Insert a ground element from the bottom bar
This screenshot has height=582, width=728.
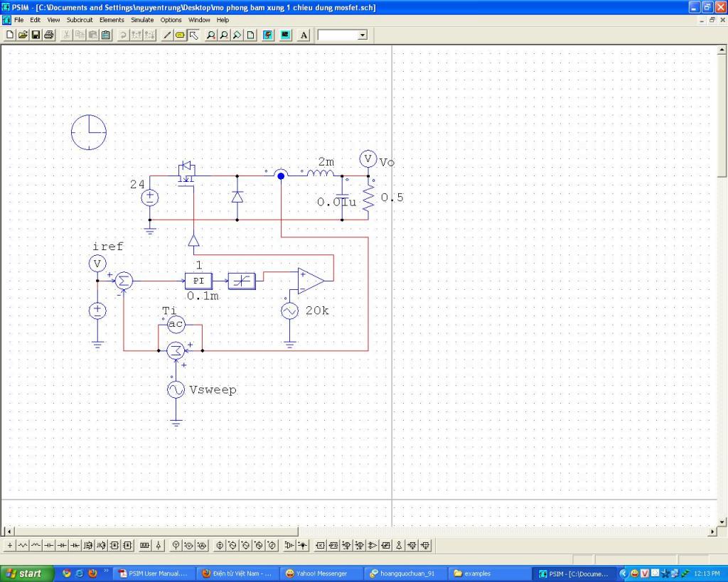10,546
